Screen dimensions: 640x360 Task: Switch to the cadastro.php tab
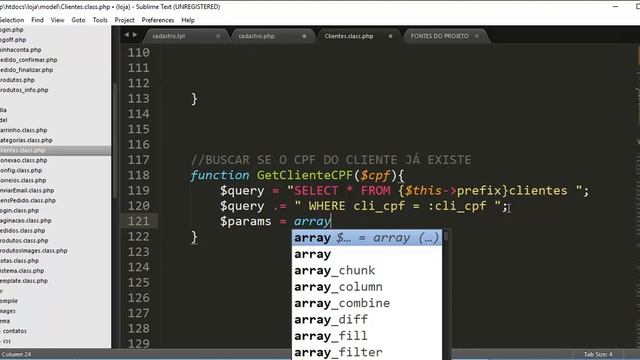click(256, 36)
